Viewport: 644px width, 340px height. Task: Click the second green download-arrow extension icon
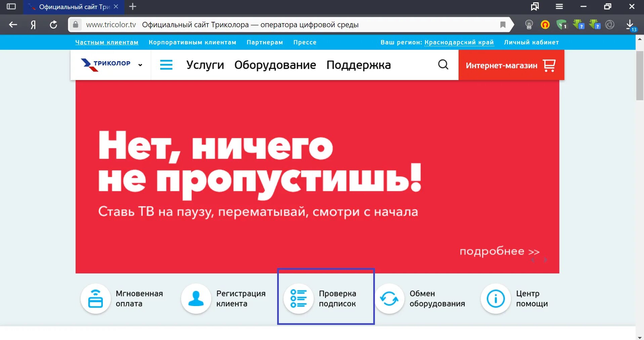click(x=594, y=25)
